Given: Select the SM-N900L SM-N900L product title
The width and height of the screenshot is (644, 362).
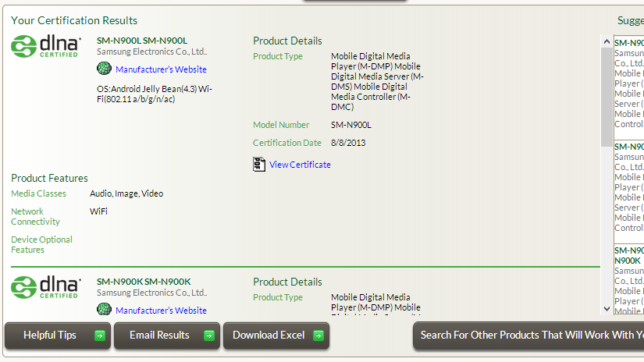Looking at the screenshot, I should (x=142, y=41).
